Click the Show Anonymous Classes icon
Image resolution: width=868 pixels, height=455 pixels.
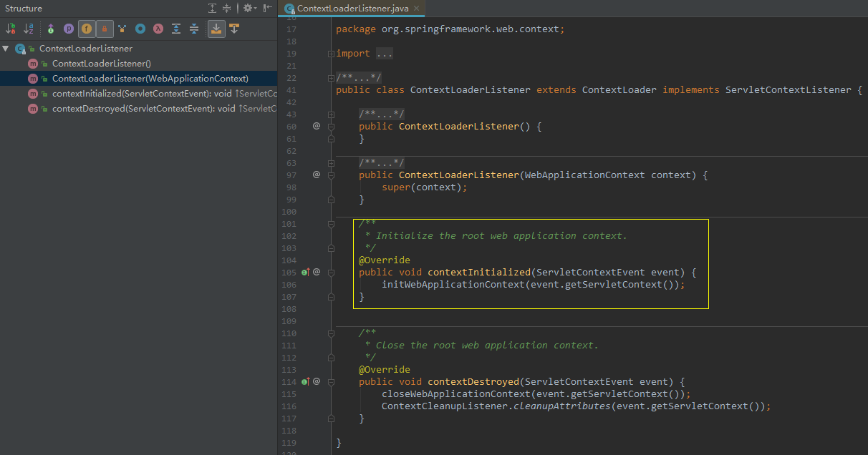click(x=140, y=29)
